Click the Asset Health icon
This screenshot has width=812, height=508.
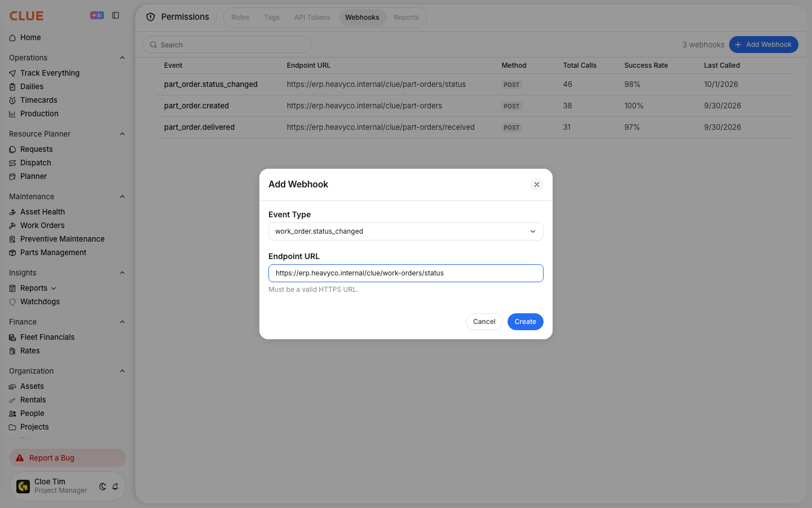tap(12, 212)
